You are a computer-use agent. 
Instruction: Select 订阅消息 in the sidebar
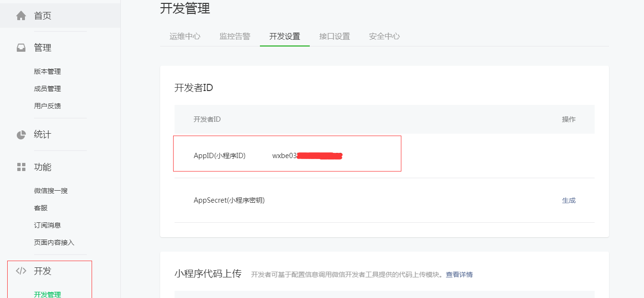(47, 225)
